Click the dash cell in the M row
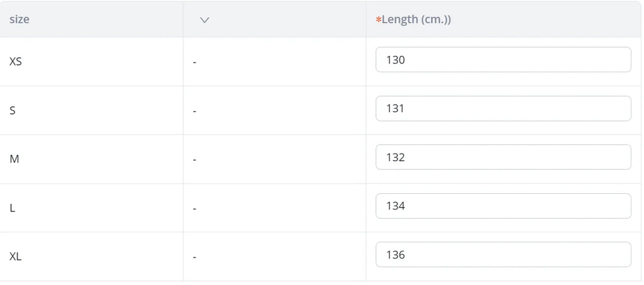Viewport: 644px width, 285px height. [195, 160]
